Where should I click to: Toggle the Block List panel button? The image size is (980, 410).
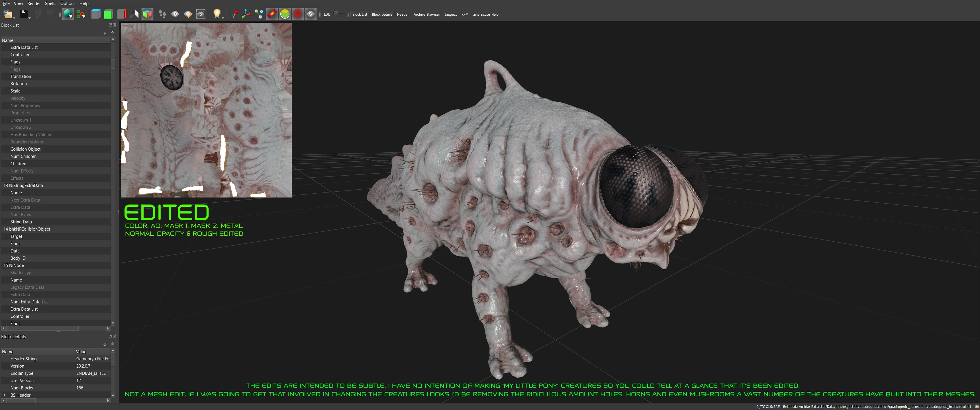pos(360,15)
